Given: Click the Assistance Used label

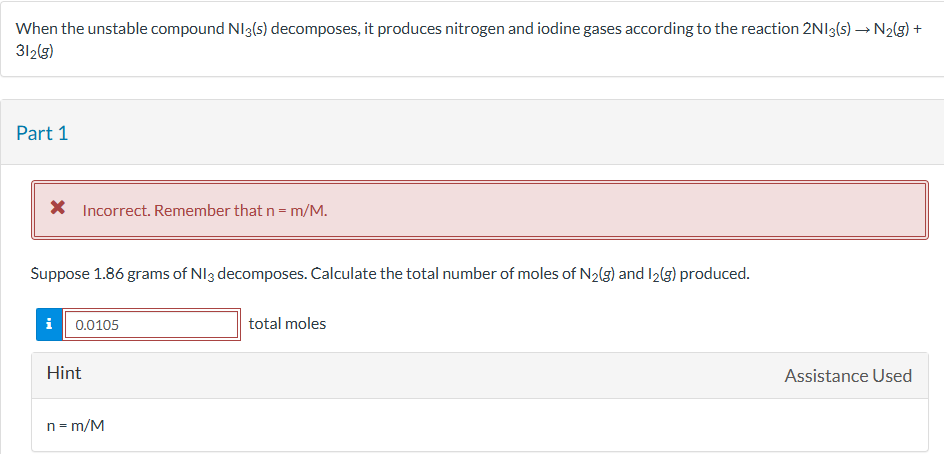Looking at the screenshot, I should [848, 376].
